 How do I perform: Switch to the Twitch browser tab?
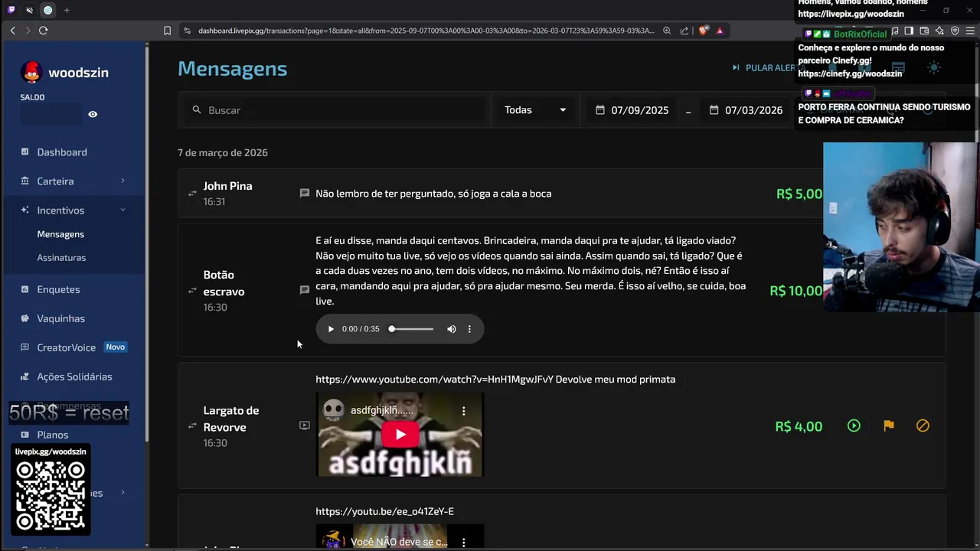pos(11,10)
